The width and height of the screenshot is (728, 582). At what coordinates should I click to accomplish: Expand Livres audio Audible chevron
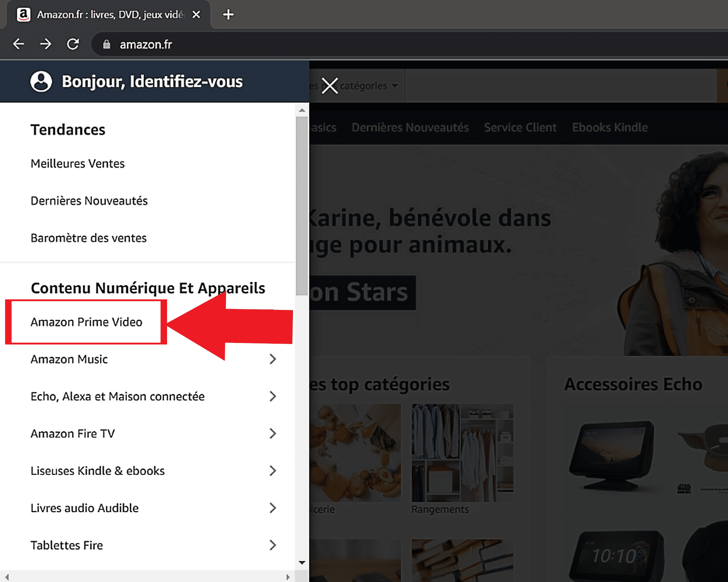click(273, 508)
